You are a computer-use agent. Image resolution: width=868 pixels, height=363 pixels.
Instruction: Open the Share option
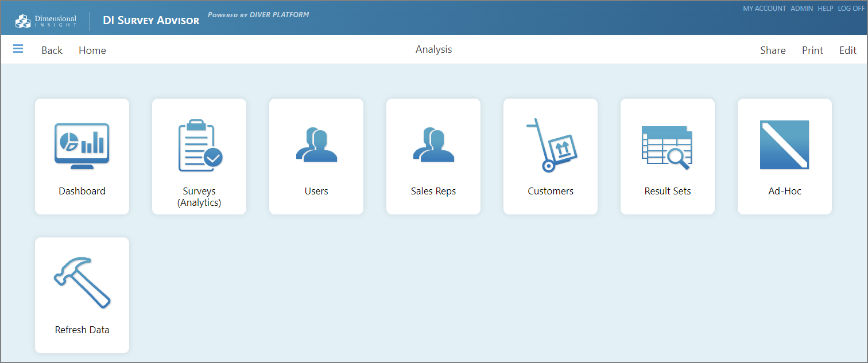click(773, 50)
